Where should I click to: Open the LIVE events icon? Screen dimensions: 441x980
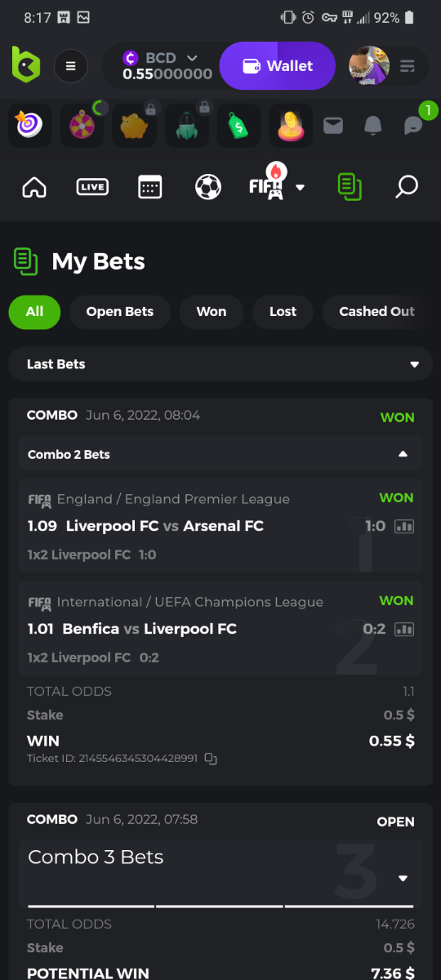[92, 187]
